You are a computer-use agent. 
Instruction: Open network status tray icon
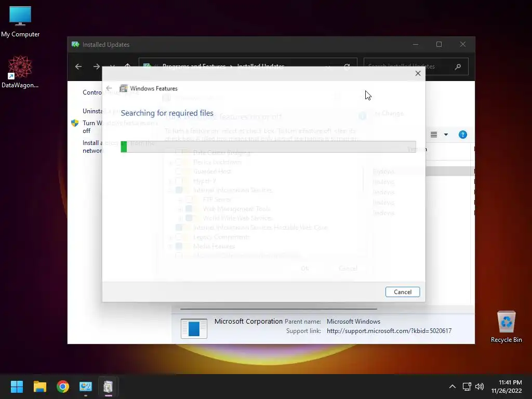pyautogui.click(x=467, y=387)
